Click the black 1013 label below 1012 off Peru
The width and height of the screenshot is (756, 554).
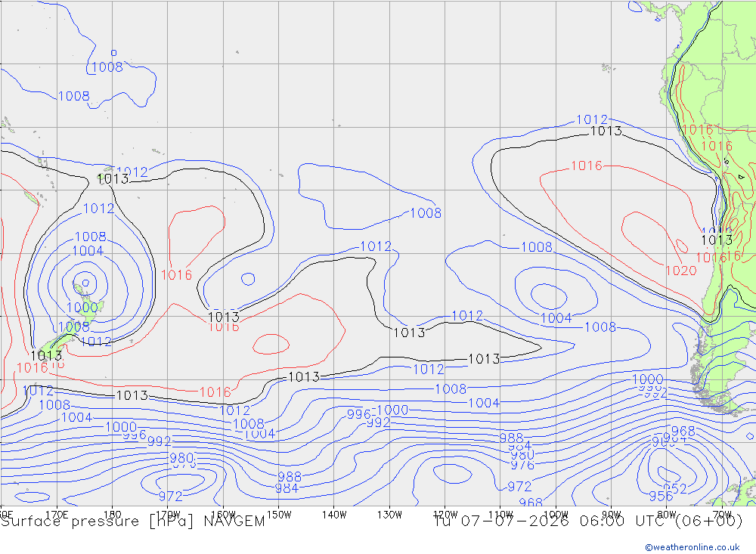coord(606,132)
